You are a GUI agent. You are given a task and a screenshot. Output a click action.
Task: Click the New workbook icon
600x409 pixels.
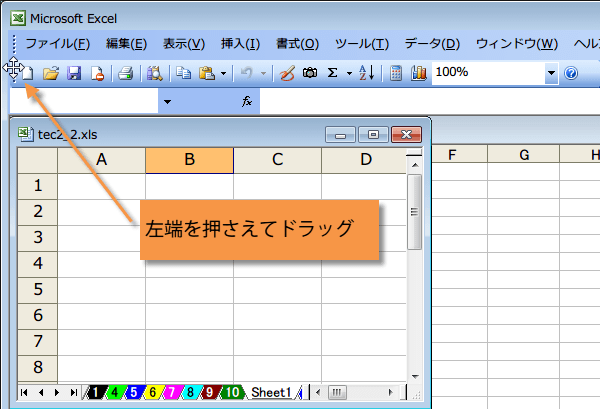click(28, 73)
